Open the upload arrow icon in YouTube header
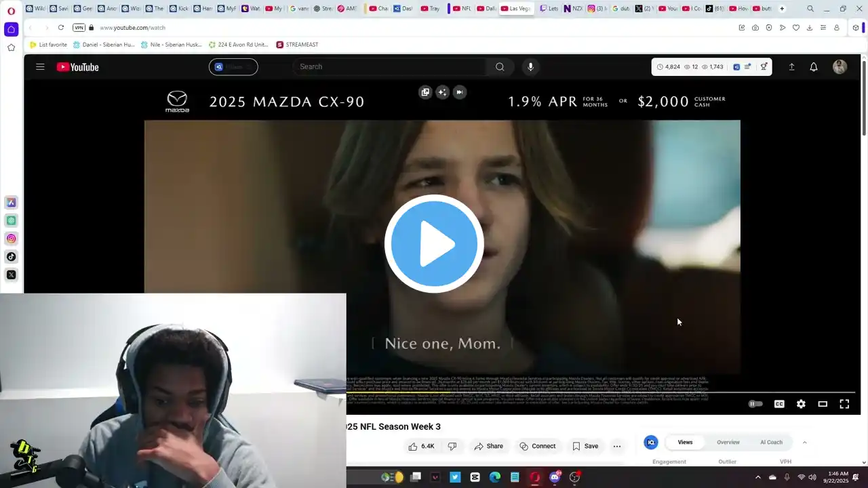868x488 pixels. point(791,66)
